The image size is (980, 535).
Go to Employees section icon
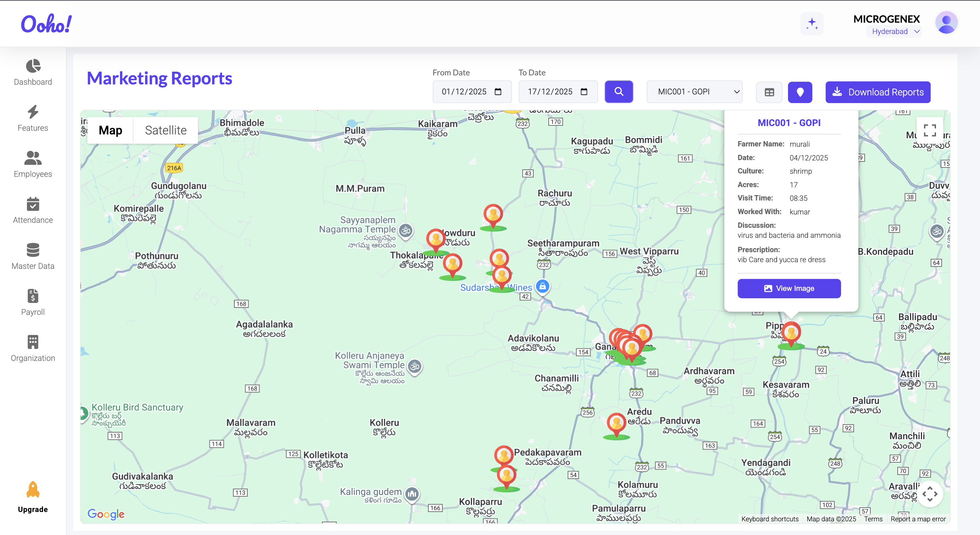(33, 158)
